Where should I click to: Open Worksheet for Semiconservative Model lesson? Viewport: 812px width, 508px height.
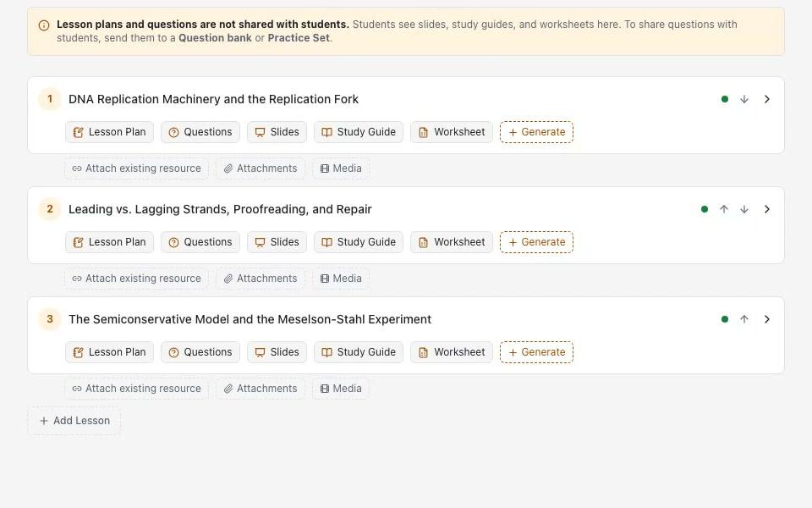pyautogui.click(x=452, y=352)
